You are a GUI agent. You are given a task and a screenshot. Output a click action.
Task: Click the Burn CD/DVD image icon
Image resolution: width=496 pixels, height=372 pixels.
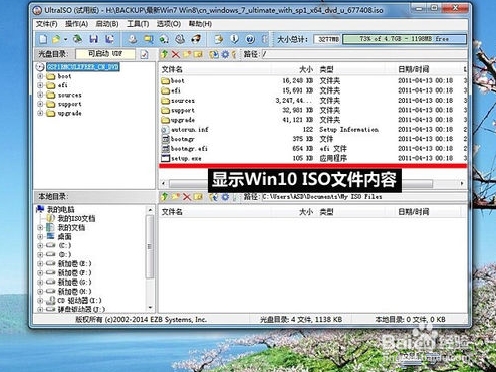pos(196,39)
